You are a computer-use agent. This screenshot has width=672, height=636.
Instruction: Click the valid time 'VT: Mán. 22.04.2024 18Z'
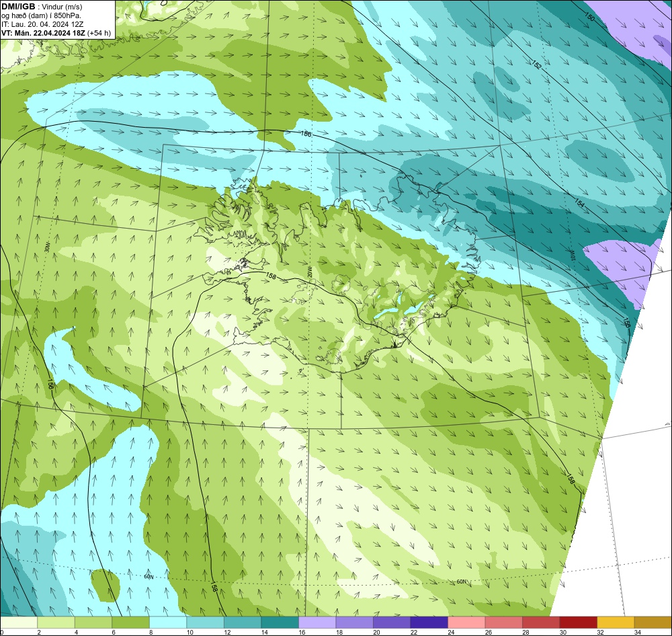coord(43,33)
